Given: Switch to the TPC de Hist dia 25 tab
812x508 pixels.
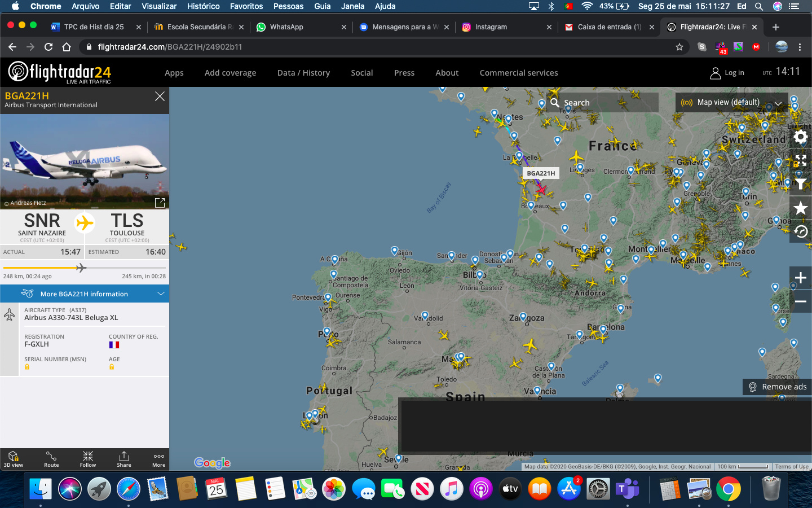Looking at the screenshot, I should click(x=95, y=27).
